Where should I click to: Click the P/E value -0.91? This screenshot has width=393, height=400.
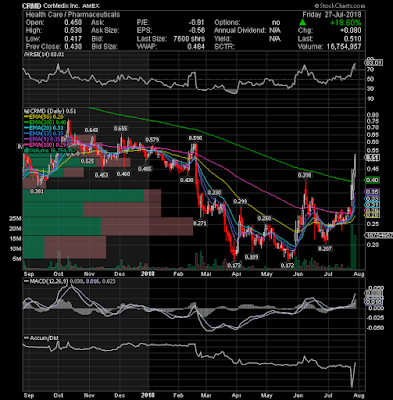[x=196, y=23]
